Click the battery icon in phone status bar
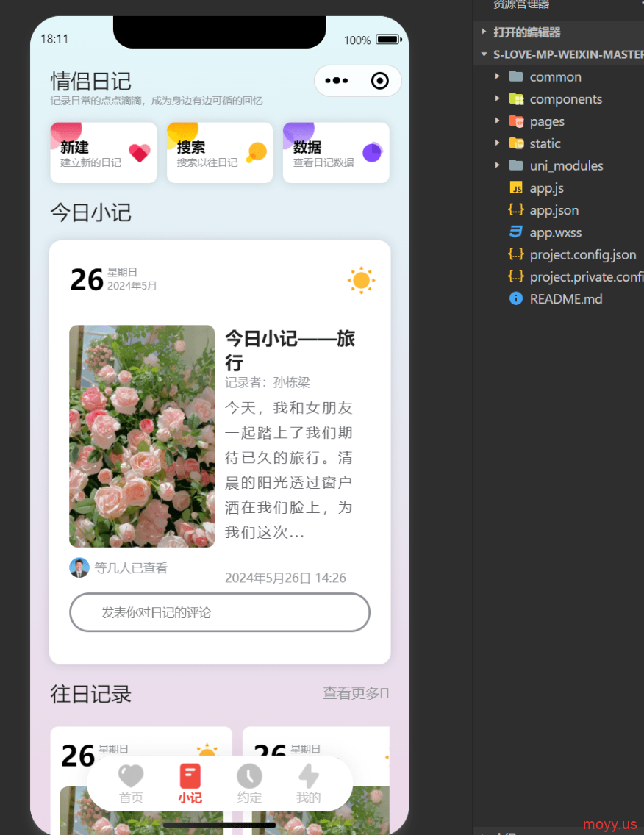 [x=389, y=40]
